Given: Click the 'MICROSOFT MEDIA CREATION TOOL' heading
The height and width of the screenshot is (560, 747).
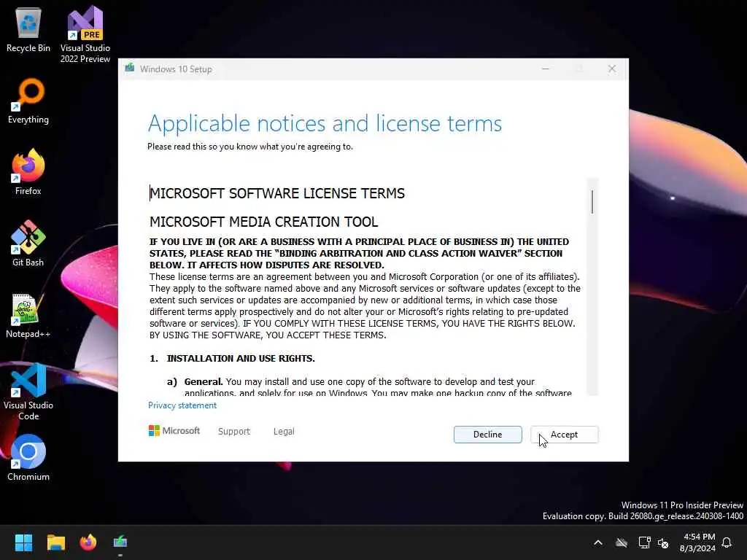Looking at the screenshot, I should [x=264, y=222].
